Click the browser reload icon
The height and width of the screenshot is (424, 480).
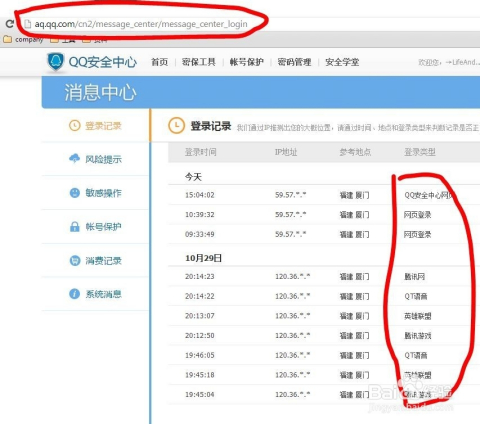[10, 24]
